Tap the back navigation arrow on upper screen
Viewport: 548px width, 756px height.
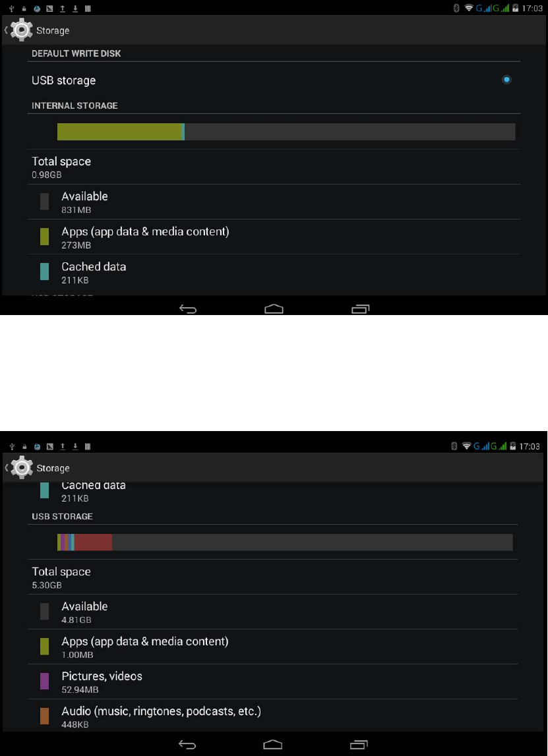(188, 309)
